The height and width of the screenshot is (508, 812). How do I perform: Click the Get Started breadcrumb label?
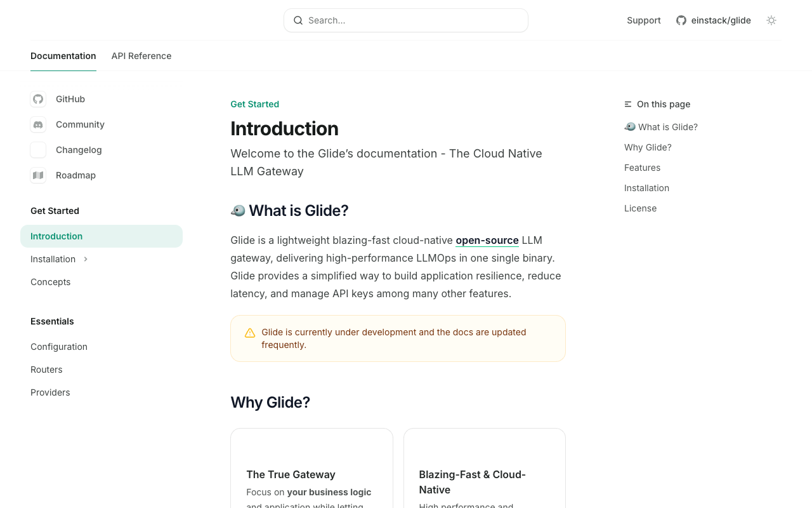click(254, 104)
